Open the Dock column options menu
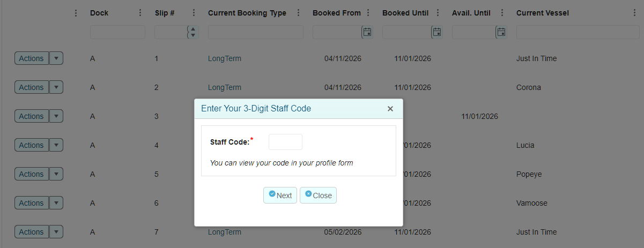Image resolution: width=644 pixels, height=248 pixels. [140, 13]
